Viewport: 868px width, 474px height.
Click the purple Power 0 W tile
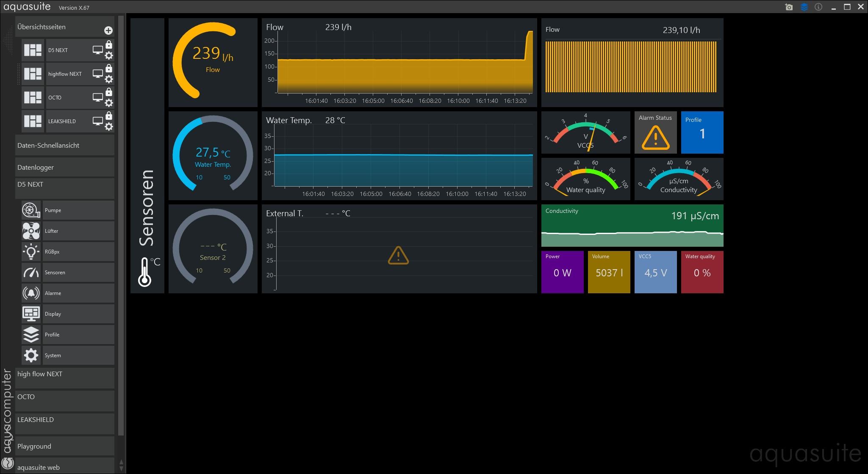pos(562,272)
